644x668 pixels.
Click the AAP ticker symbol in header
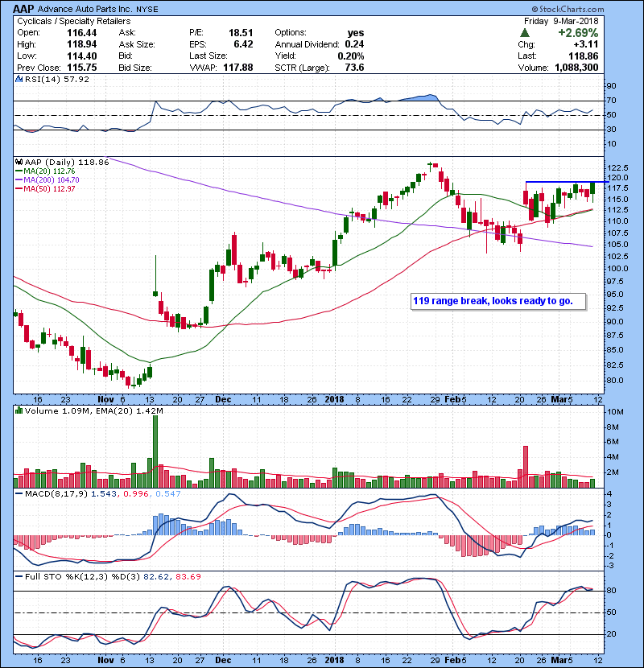click(23, 9)
